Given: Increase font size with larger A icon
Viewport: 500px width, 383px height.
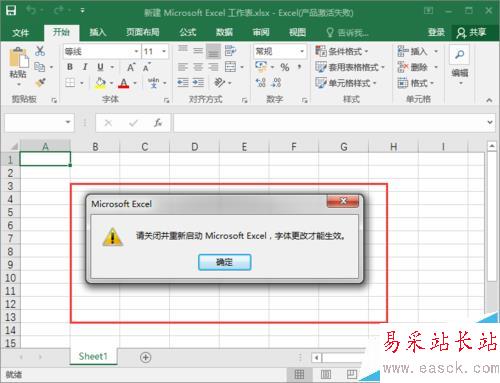Looking at the screenshot, I should [131, 67].
